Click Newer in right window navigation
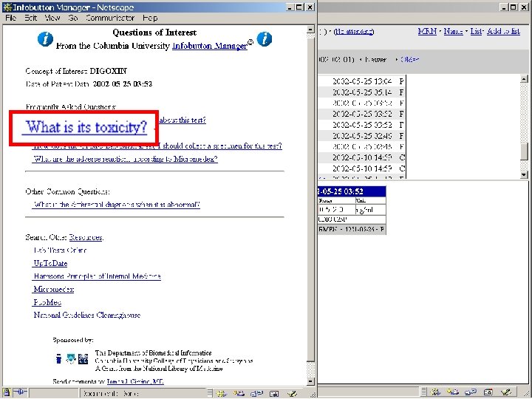This screenshot has width=532, height=399. pos(375,59)
